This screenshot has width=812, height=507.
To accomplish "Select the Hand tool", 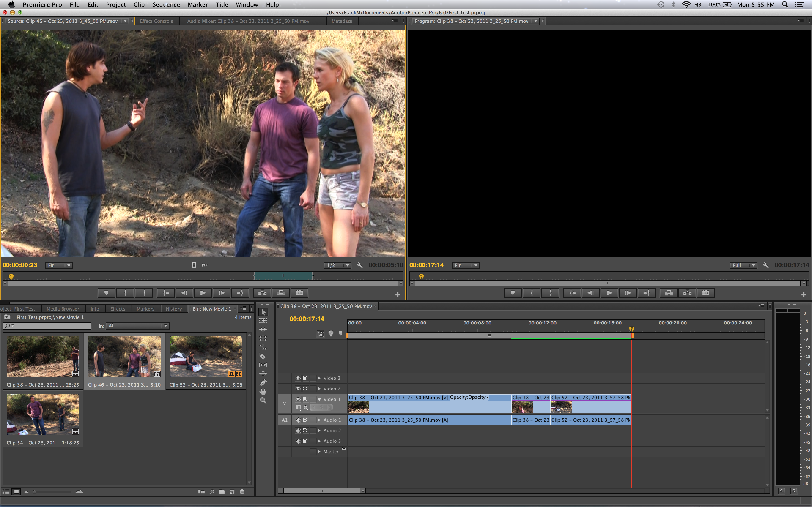I will pyautogui.click(x=263, y=392).
